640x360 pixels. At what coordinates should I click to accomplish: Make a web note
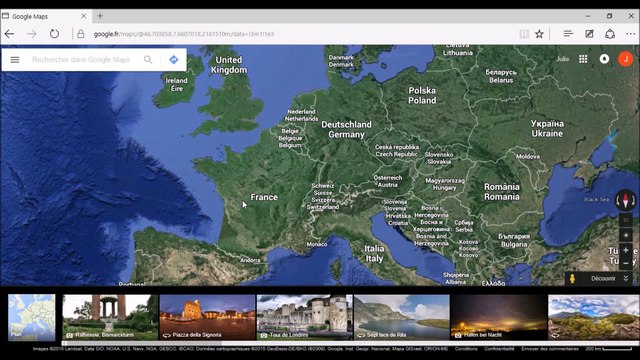pos(589,34)
